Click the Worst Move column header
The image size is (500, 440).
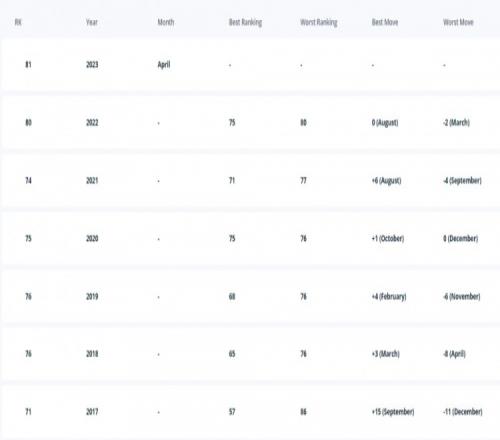458,22
